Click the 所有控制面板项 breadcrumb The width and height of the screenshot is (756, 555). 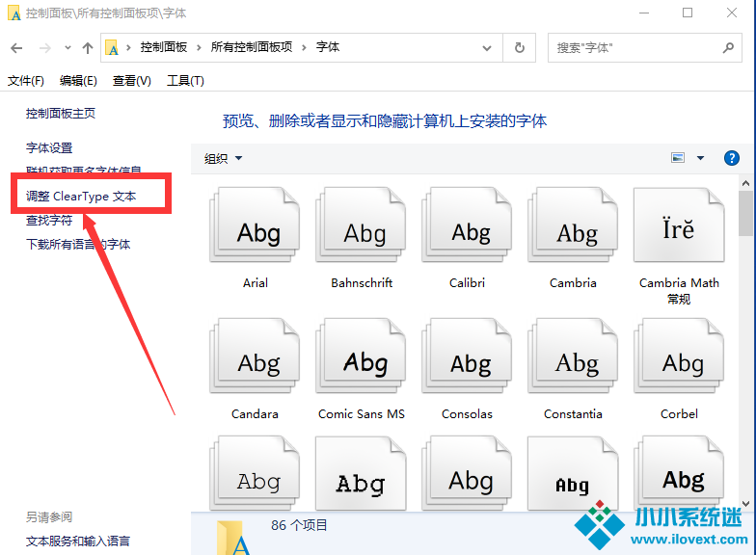251,47
